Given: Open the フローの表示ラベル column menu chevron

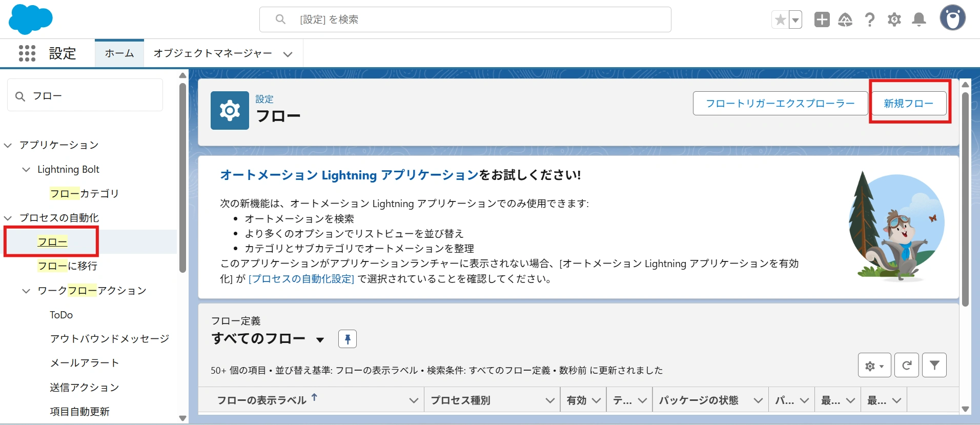Looking at the screenshot, I should pos(414,401).
